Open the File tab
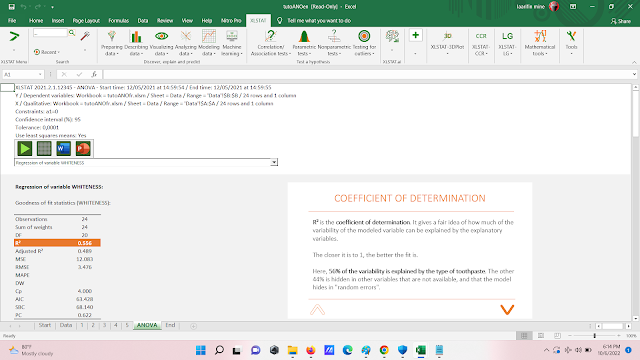This screenshot has height=360, width=640. [x=12, y=20]
